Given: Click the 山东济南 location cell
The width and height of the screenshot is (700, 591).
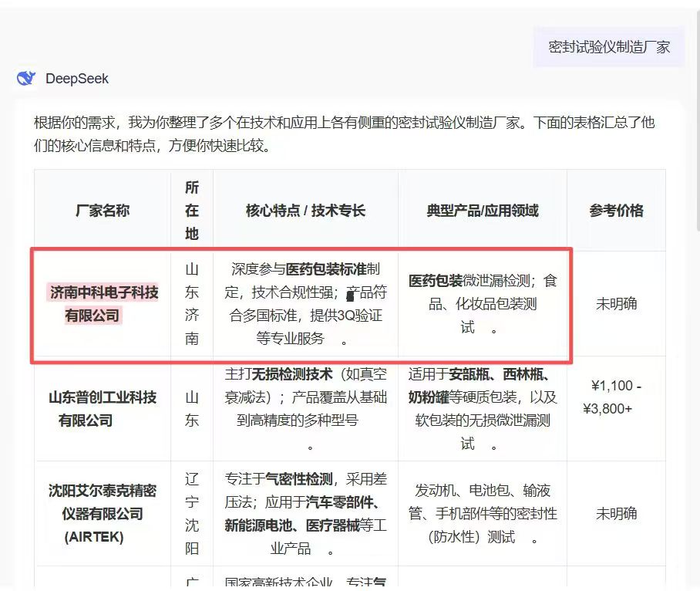Looking at the screenshot, I should tap(192, 304).
